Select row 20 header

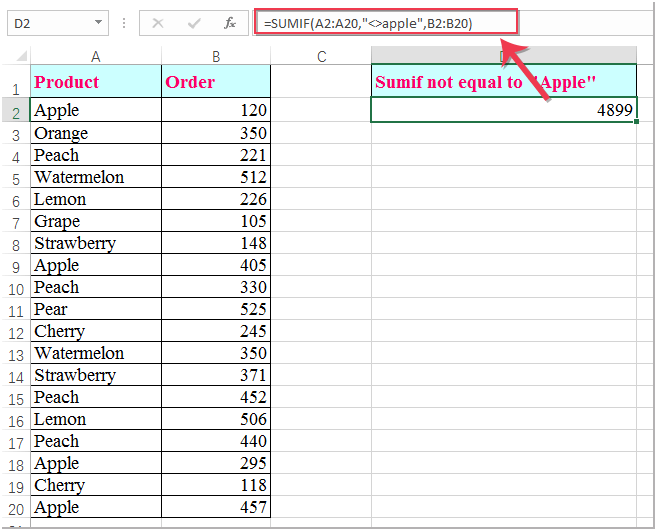tap(16, 509)
